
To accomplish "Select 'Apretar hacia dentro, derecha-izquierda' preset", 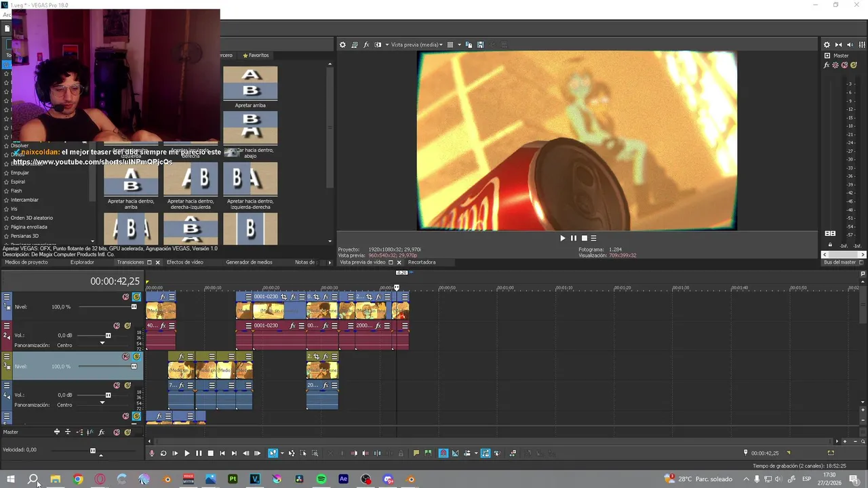I will point(191,186).
